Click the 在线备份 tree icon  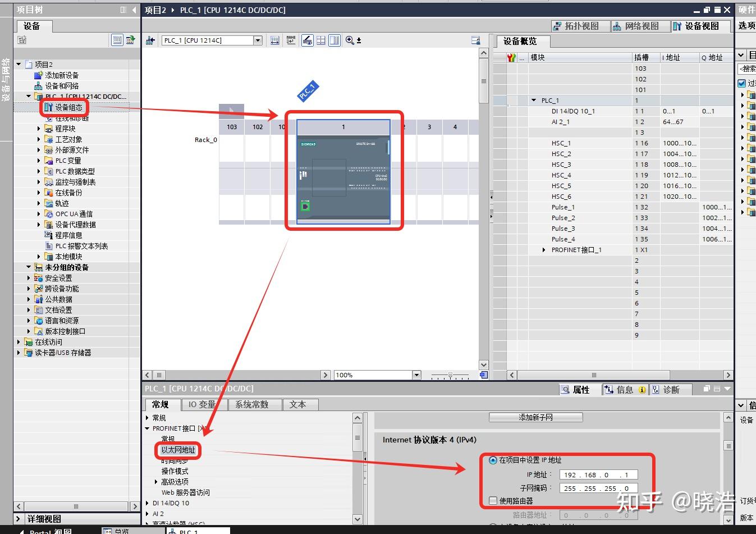49,193
